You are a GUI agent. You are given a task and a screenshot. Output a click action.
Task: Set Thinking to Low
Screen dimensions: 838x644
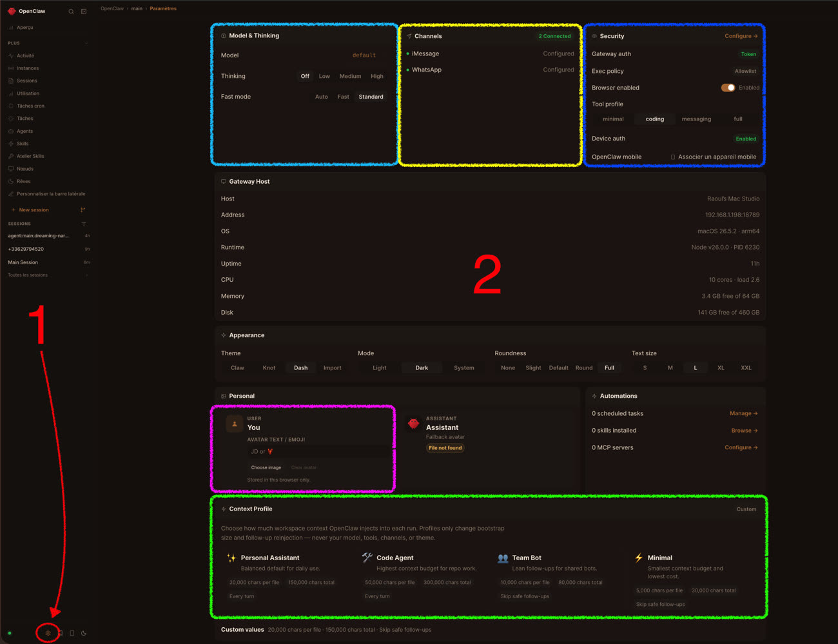pos(324,76)
